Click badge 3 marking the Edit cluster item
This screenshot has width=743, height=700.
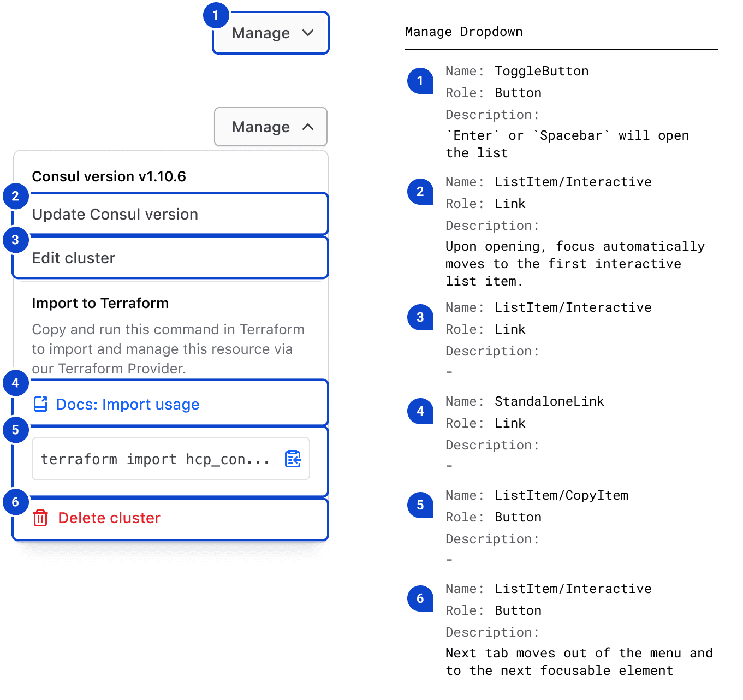(x=15, y=240)
